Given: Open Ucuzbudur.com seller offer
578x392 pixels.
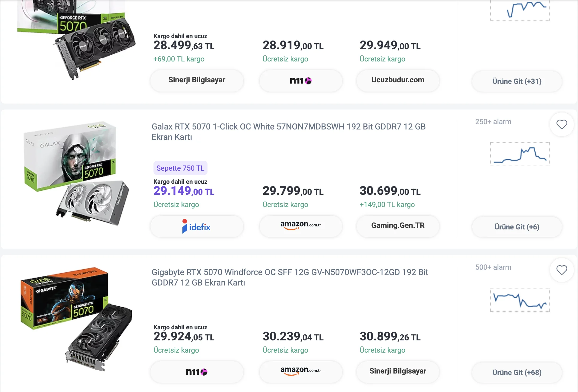Looking at the screenshot, I should click(398, 80).
